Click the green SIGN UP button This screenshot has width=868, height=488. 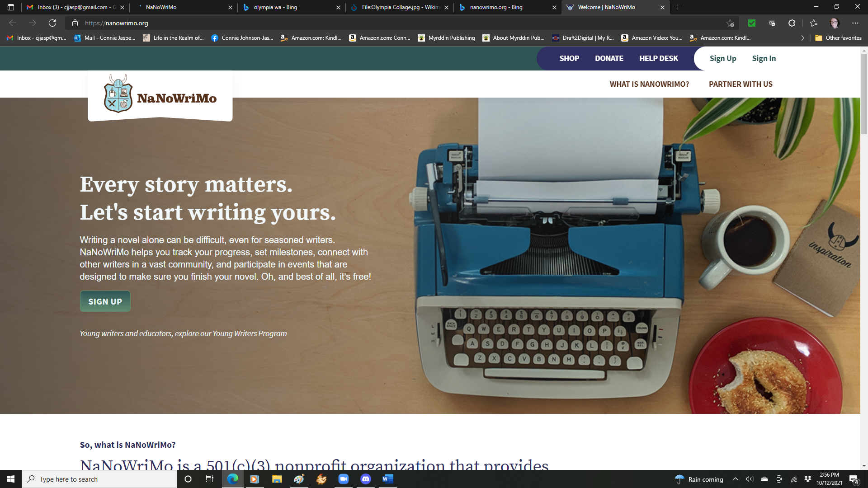tap(105, 301)
